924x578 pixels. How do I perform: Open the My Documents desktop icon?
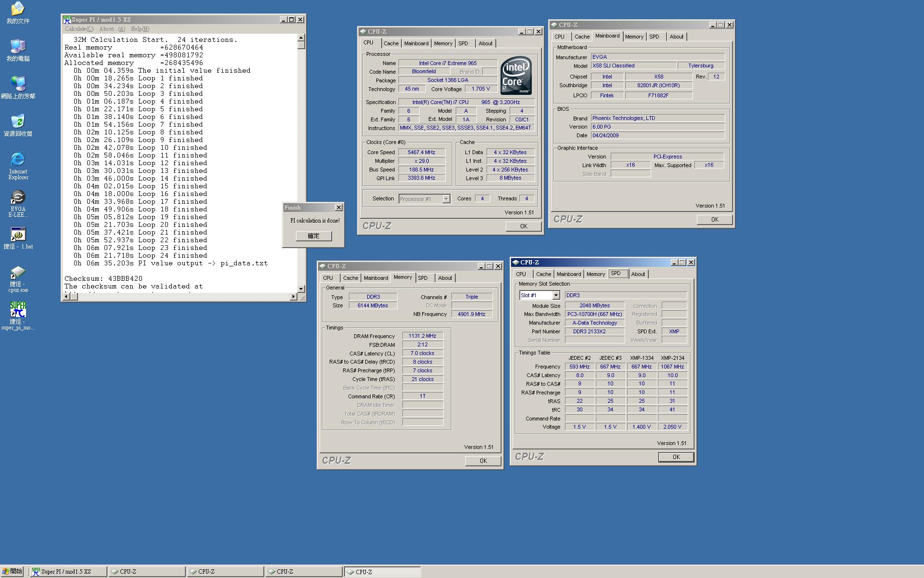[18, 13]
